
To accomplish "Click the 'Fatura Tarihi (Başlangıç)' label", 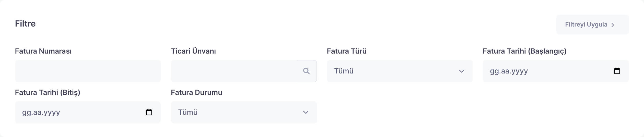I will tap(524, 51).
